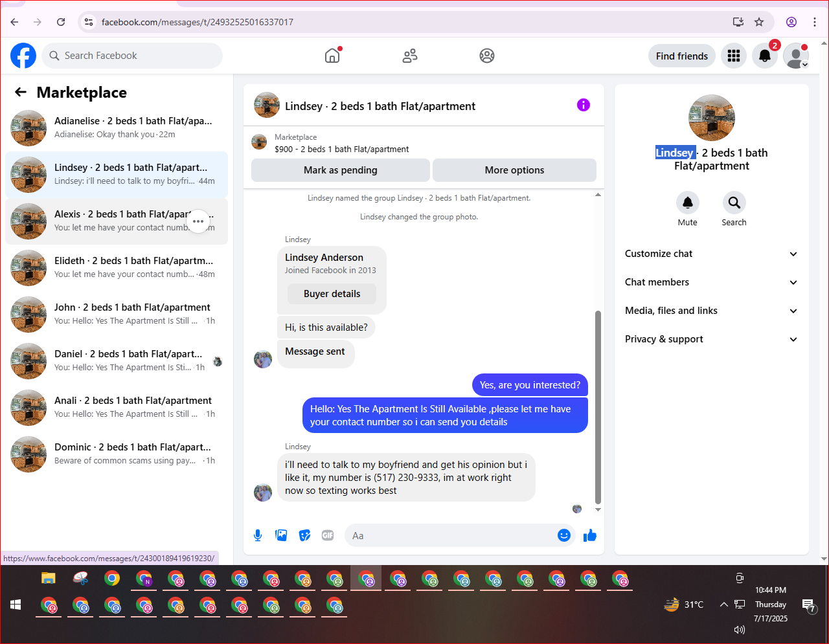Open Chrome's three-dot menu
Viewport: 829px width, 644px height.
pyautogui.click(x=815, y=22)
